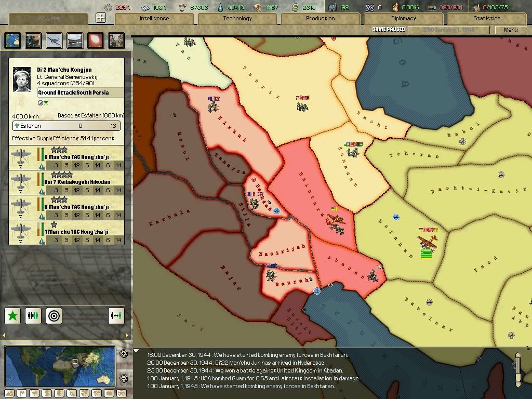The width and height of the screenshot is (532, 399).
Task: Click the four soldiers reorganize button
Action: tap(33, 315)
